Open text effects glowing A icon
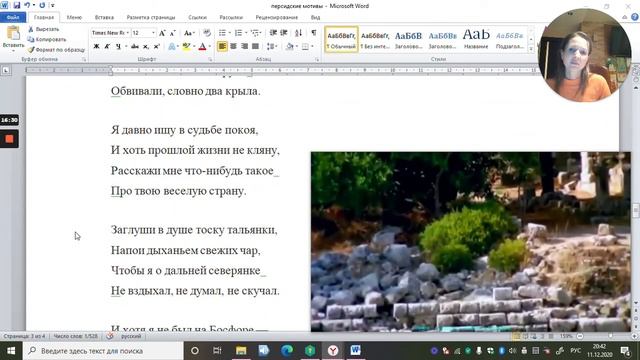The width and height of the screenshot is (640, 360). coord(172,47)
